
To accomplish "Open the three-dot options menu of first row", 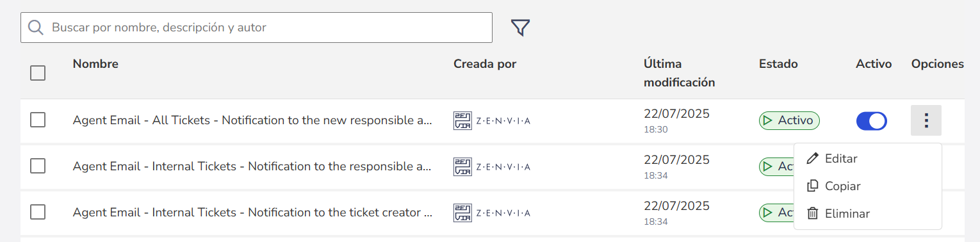I will (926, 120).
